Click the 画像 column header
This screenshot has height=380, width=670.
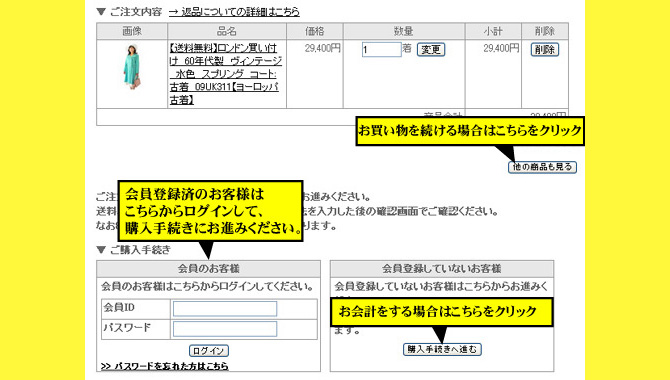pos(132,31)
